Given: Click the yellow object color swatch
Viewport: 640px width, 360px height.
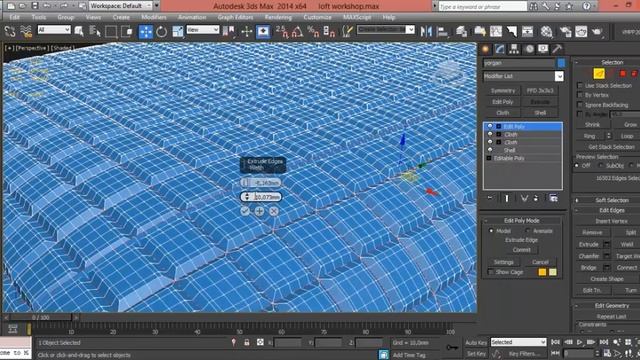Looking at the screenshot, I should click(542, 272).
